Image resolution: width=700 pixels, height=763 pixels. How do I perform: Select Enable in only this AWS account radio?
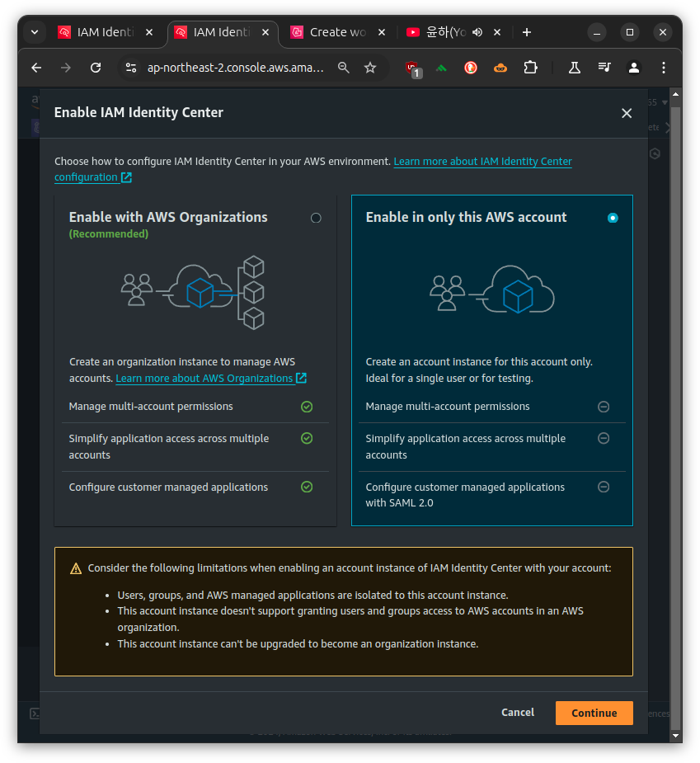click(613, 218)
